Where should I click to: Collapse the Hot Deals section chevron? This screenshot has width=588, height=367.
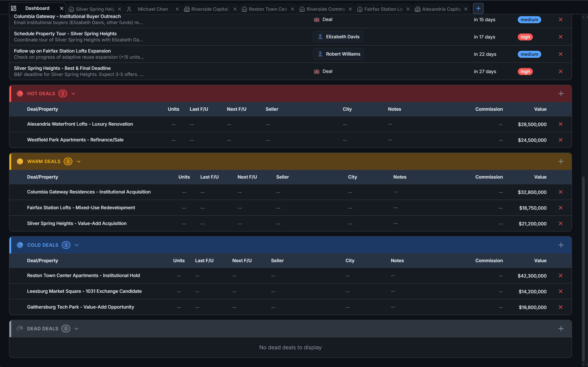tap(73, 94)
